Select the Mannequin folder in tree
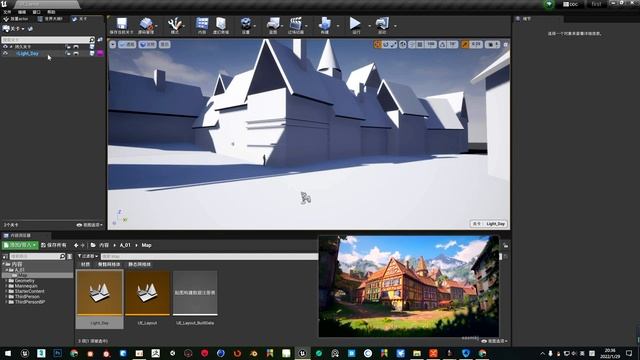The width and height of the screenshot is (640, 360). tap(26, 286)
